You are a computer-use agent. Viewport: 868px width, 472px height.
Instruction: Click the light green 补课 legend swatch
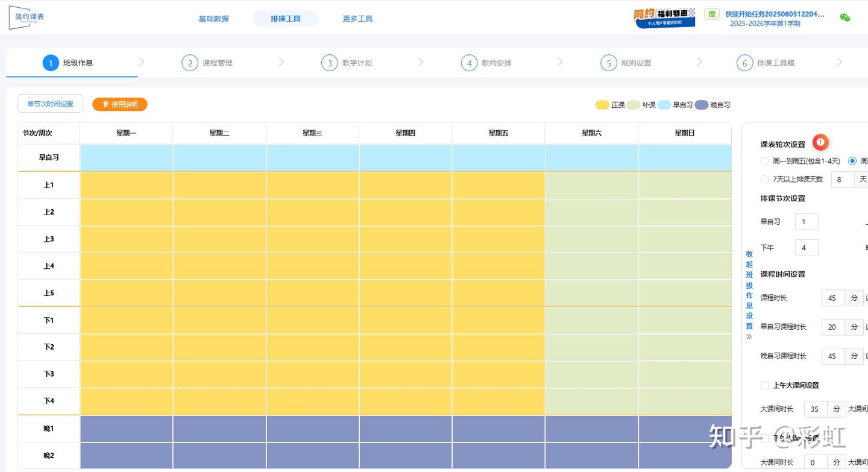pos(633,105)
